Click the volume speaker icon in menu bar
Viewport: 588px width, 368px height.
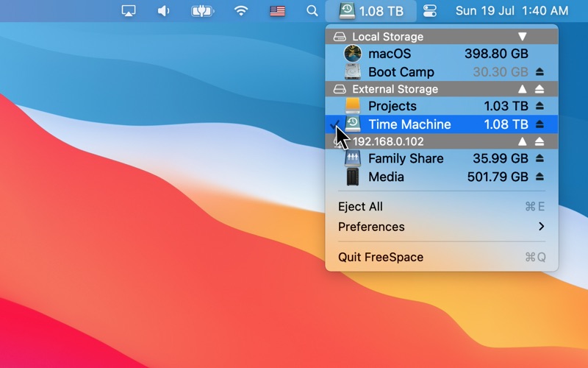click(x=163, y=10)
